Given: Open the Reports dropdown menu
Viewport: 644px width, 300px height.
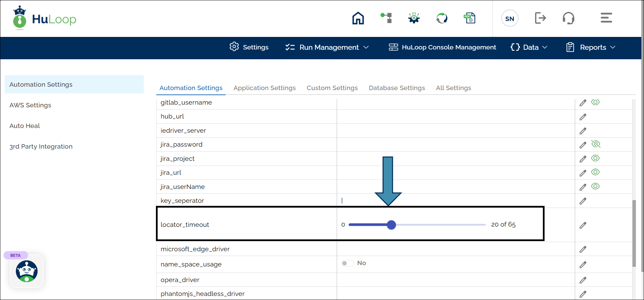Looking at the screenshot, I should (x=591, y=47).
